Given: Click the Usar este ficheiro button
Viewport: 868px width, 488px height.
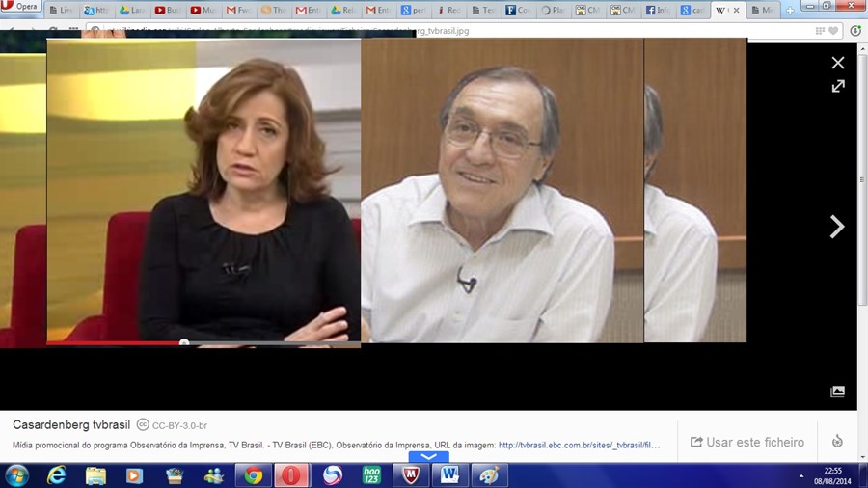Looking at the screenshot, I should tap(746, 442).
